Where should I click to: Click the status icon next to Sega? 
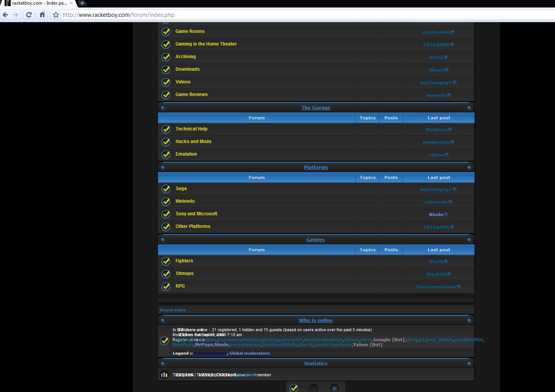point(166,189)
